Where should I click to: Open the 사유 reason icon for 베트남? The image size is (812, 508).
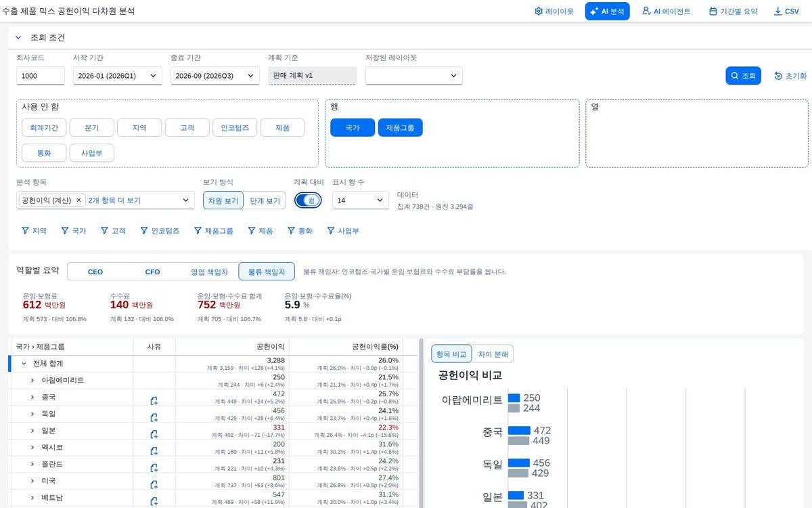154,501
